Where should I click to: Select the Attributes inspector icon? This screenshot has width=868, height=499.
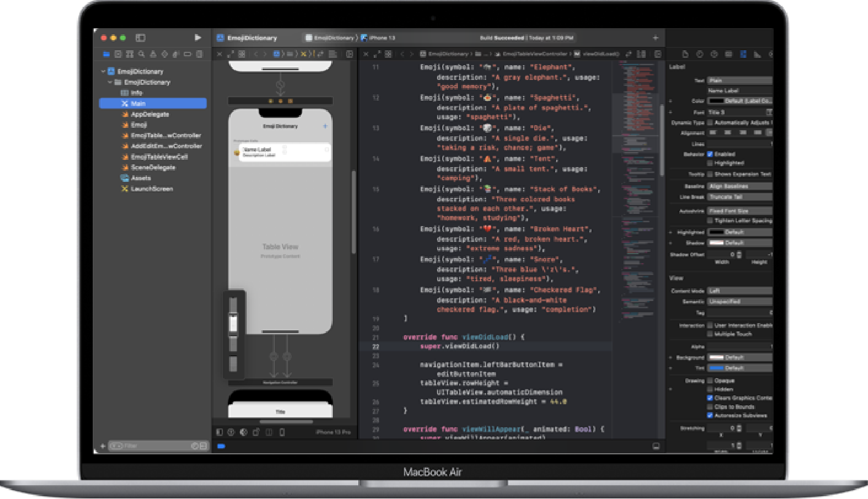pos(743,54)
